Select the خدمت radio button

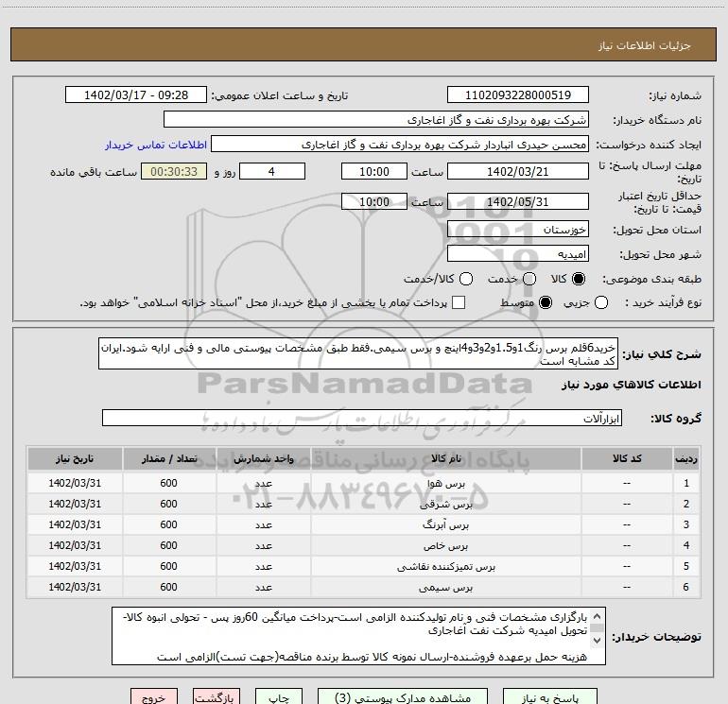click(x=529, y=279)
